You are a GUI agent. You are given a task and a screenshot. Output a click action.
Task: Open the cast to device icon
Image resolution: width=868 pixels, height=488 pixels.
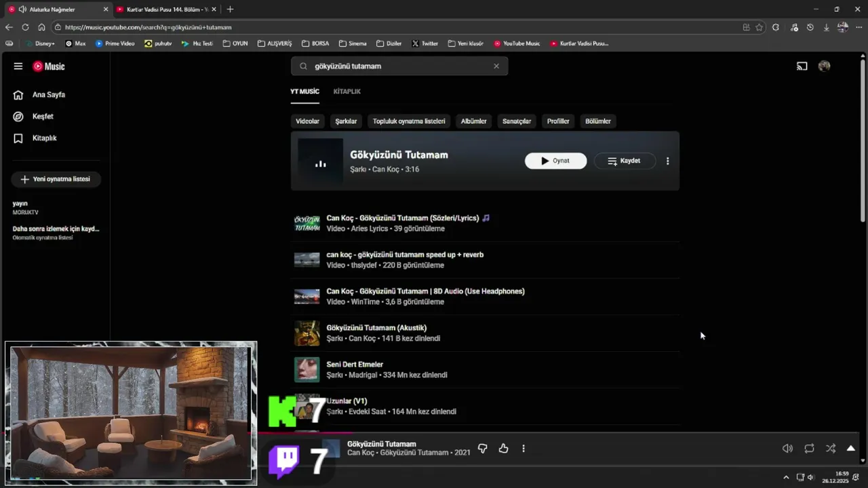coord(802,66)
